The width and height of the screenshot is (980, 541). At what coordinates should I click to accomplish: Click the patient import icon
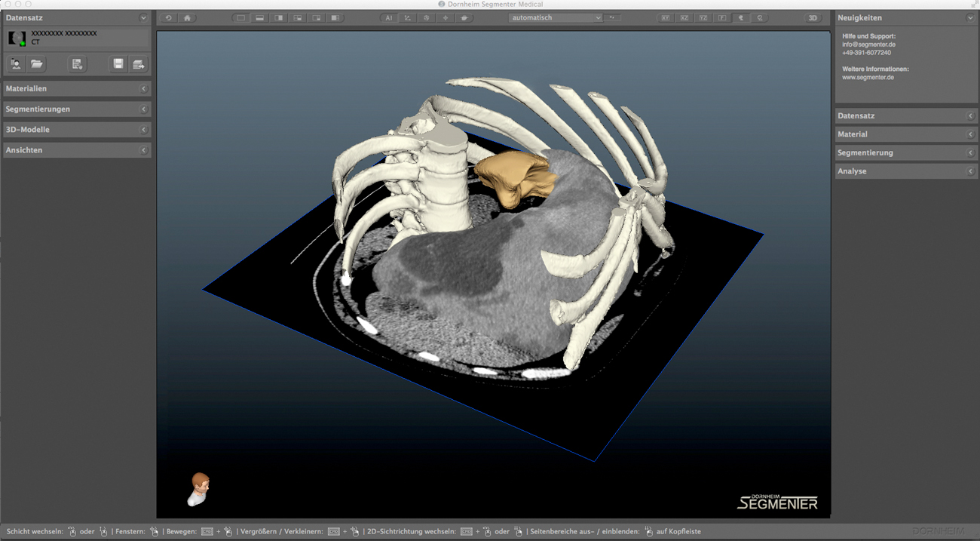[16, 65]
